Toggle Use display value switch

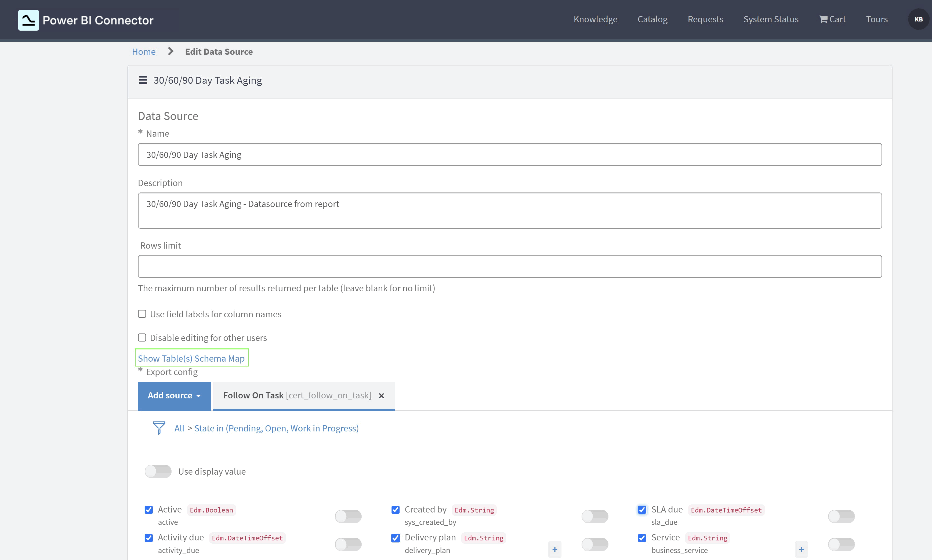click(158, 471)
